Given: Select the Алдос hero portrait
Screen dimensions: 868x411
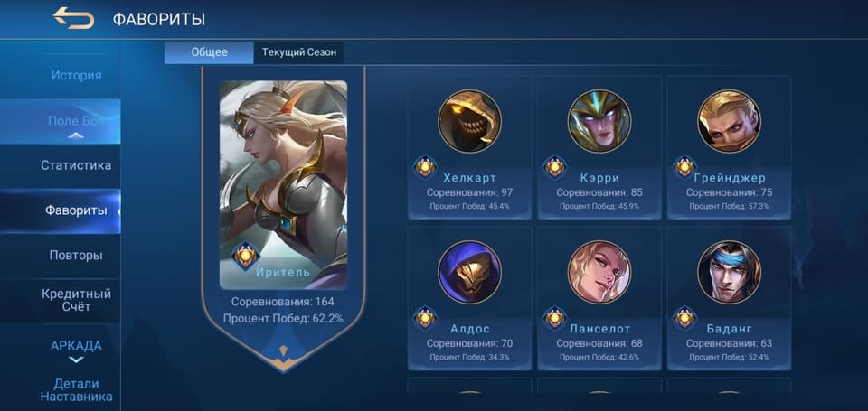Looking at the screenshot, I should pos(469,272).
